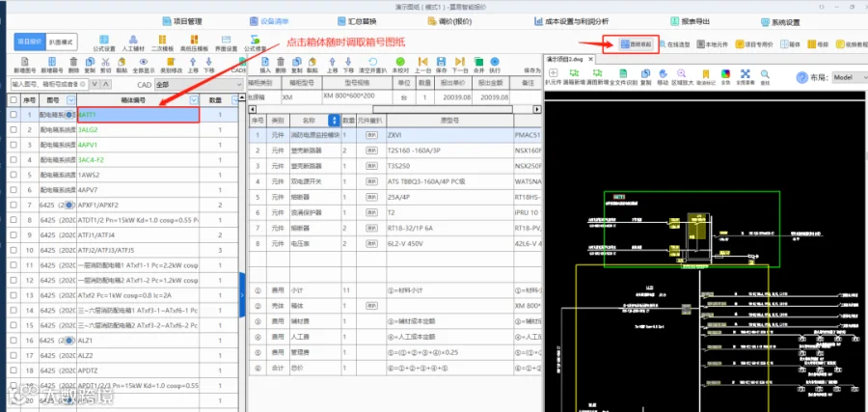The image size is (868, 412).
Task: Open the 高低压模板 template tool
Action: pos(194,42)
